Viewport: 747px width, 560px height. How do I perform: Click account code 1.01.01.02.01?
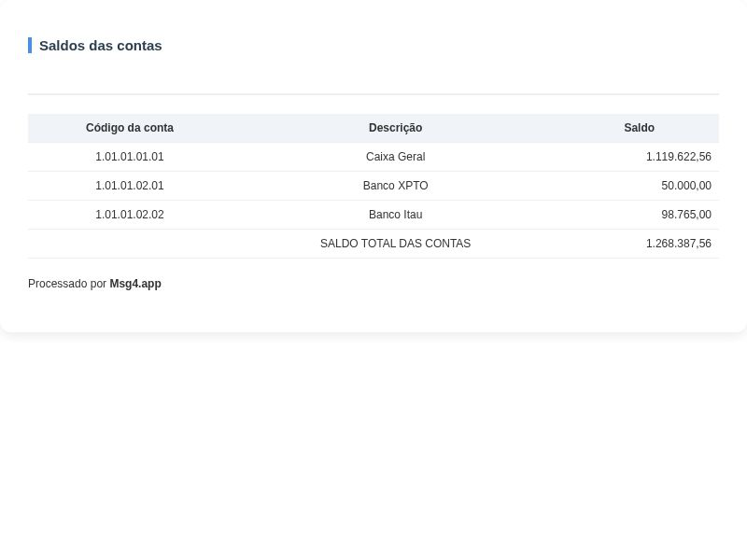[x=130, y=186]
